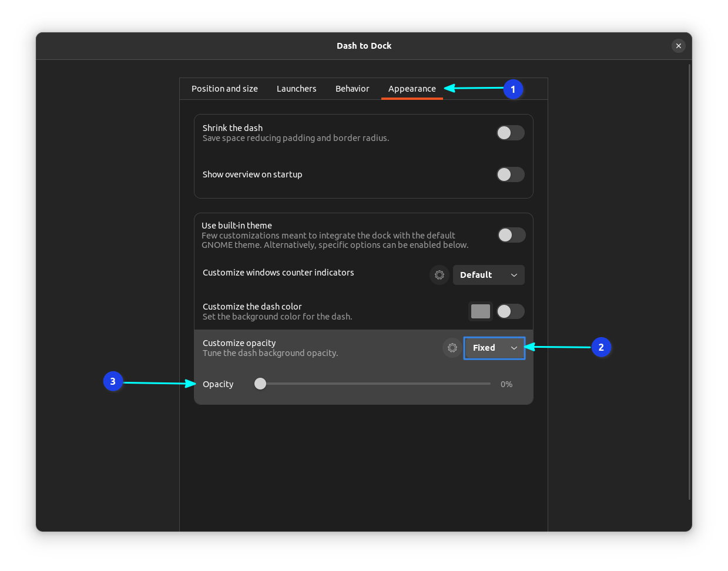The image size is (728, 571).
Task: Switch to the Behavior tab
Action: 352,88
